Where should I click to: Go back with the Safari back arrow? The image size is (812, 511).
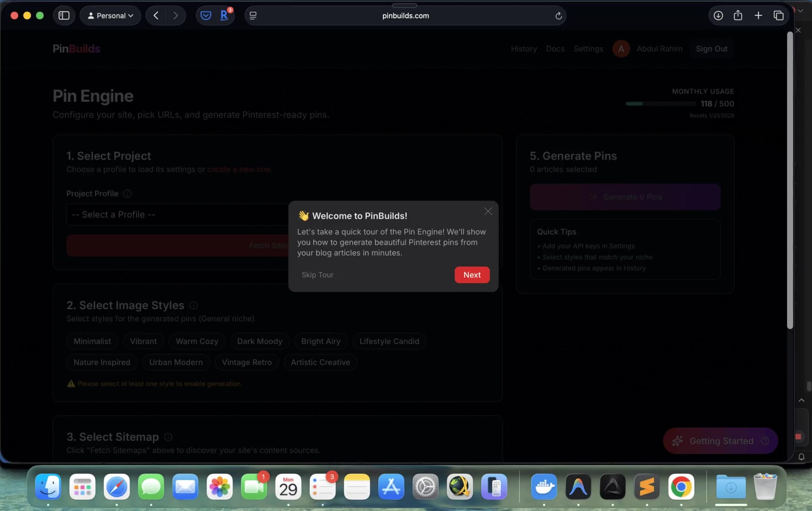[x=156, y=16]
